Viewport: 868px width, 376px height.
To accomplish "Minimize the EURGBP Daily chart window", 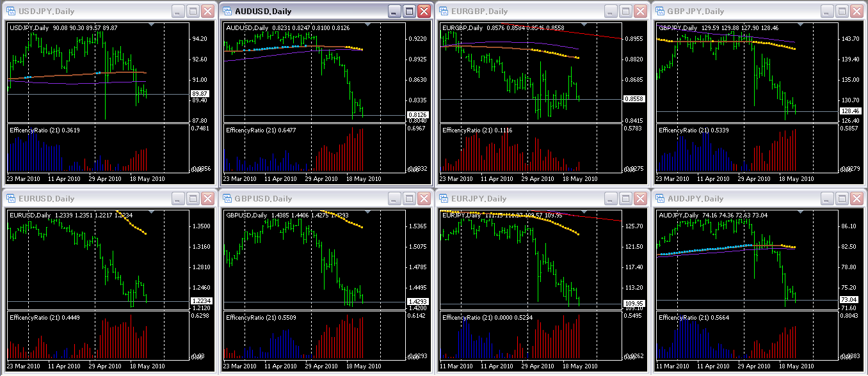I will 610,12.
